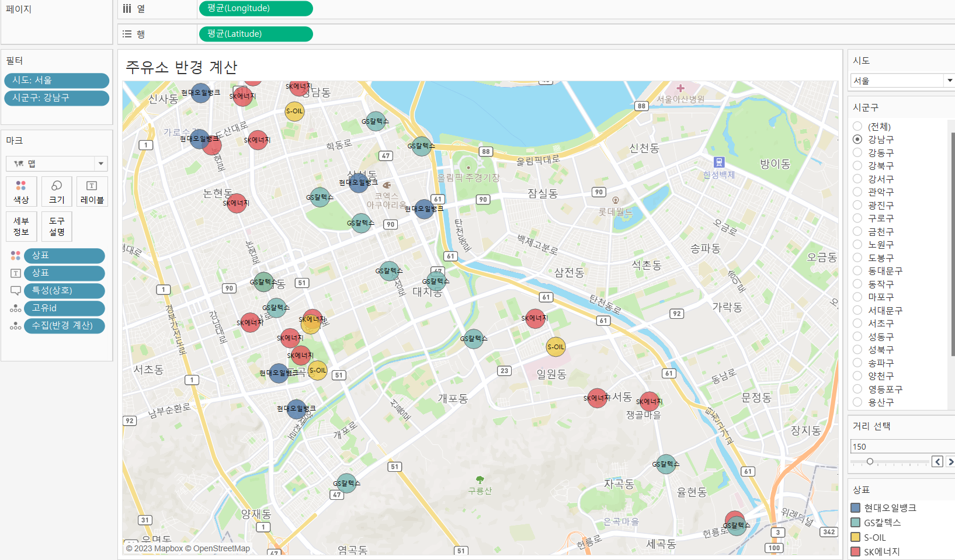Click the SK에너지 marker near 쟁골마을

(x=649, y=402)
